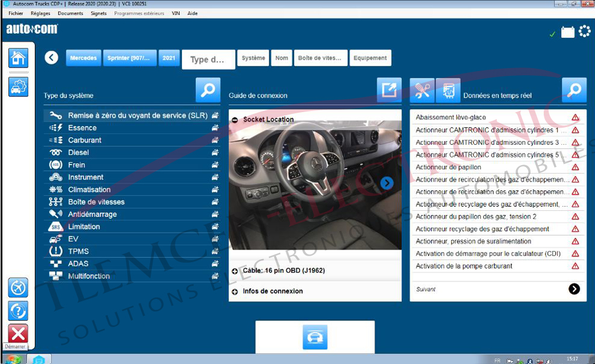Expand the Infos de connexion section
The image size is (595, 364).
(x=235, y=292)
